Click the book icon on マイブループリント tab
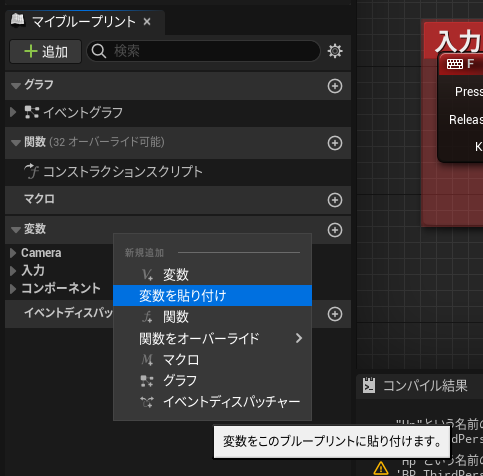The height and width of the screenshot is (476, 483). point(17,20)
